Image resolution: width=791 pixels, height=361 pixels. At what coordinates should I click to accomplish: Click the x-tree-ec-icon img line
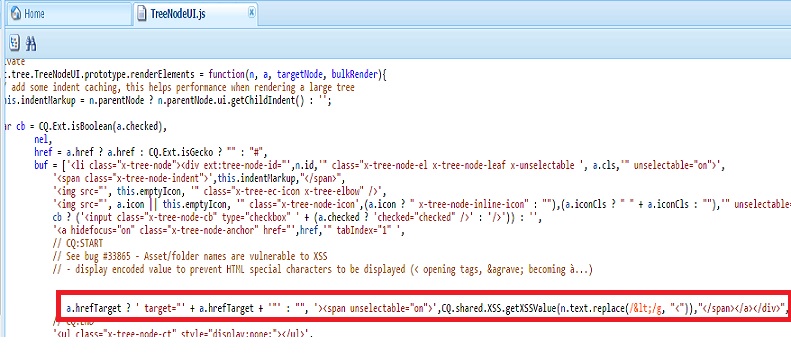pyautogui.click(x=219, y=191)
